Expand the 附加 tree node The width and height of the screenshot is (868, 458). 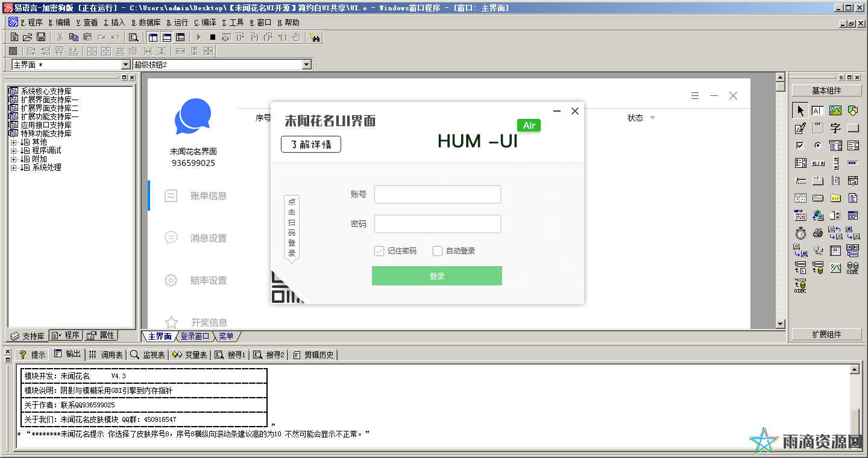[x=14, y=159]
